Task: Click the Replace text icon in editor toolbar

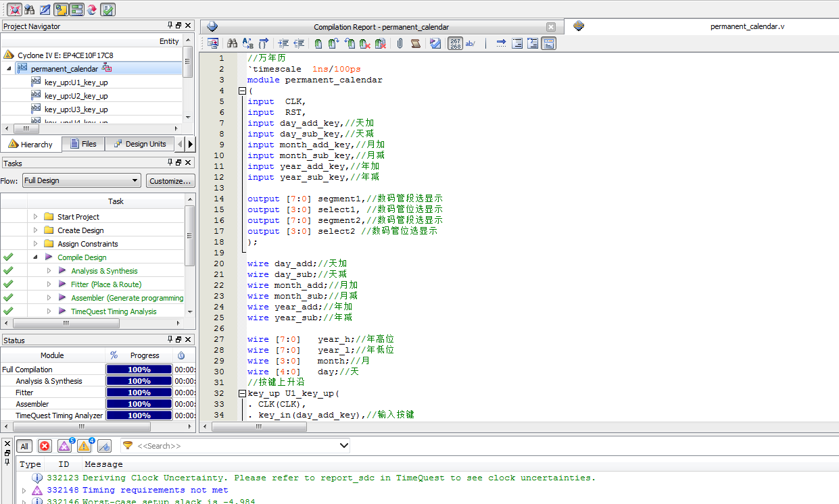Action: 247,43
